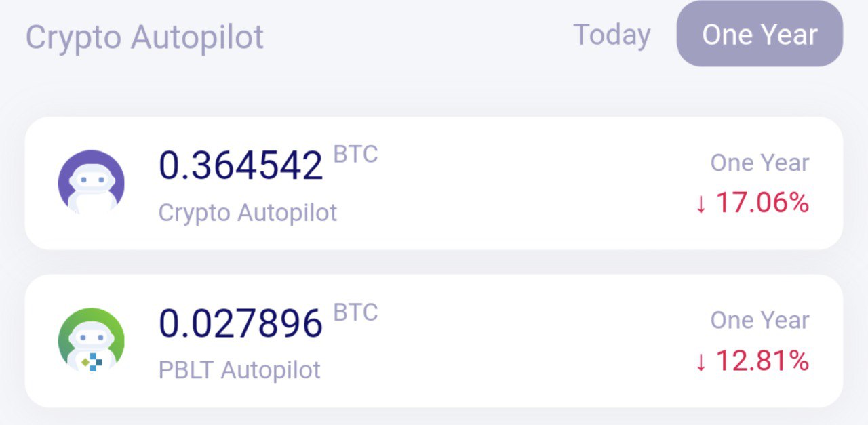The width and height of the screenshot is (868, 425).
Task: Click the BTC unit beside 0.364542
Action: (x=355, y=155)
